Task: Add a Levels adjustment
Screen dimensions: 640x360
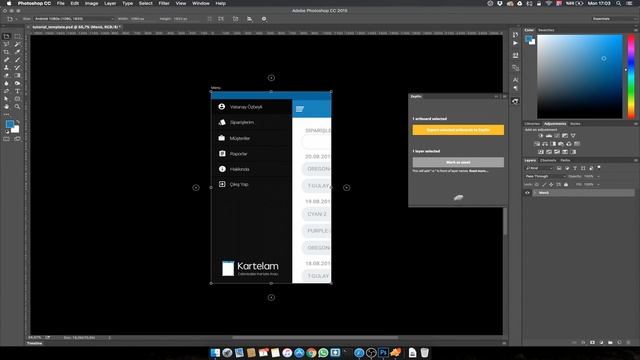Action: tap(549, 136)
